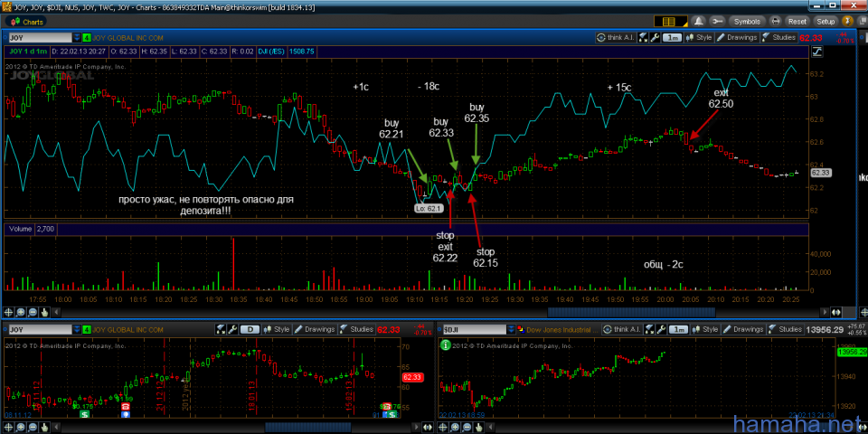This screenshot has width=868, height=434.
Task: Click the crosshair tool under JOY daily chart
Action: pyautogui.click(x=9, y=427)
